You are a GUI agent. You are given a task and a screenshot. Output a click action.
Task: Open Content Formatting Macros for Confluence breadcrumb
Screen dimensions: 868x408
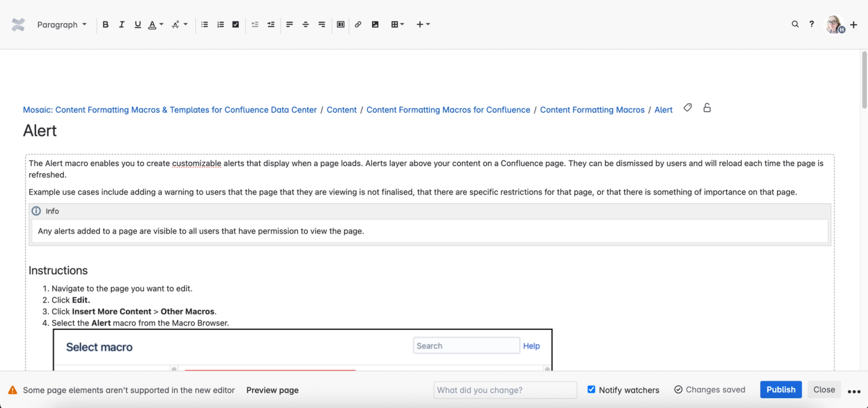tap(448, 110)
